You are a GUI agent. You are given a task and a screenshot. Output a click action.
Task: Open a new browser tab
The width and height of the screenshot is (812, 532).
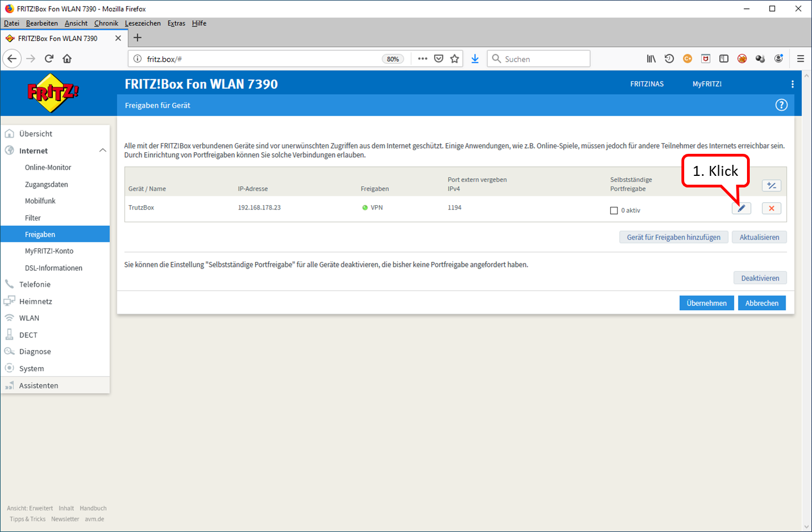point(138,37)
